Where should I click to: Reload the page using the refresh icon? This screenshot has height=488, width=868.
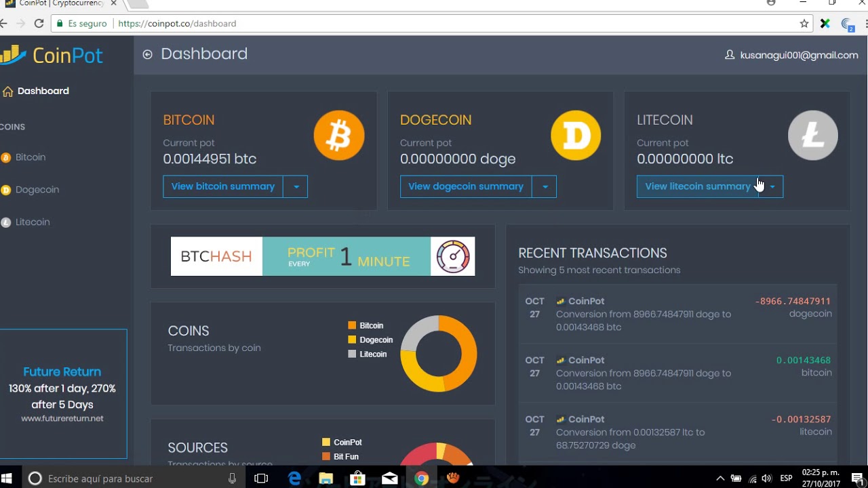click(x=39, y=24)
